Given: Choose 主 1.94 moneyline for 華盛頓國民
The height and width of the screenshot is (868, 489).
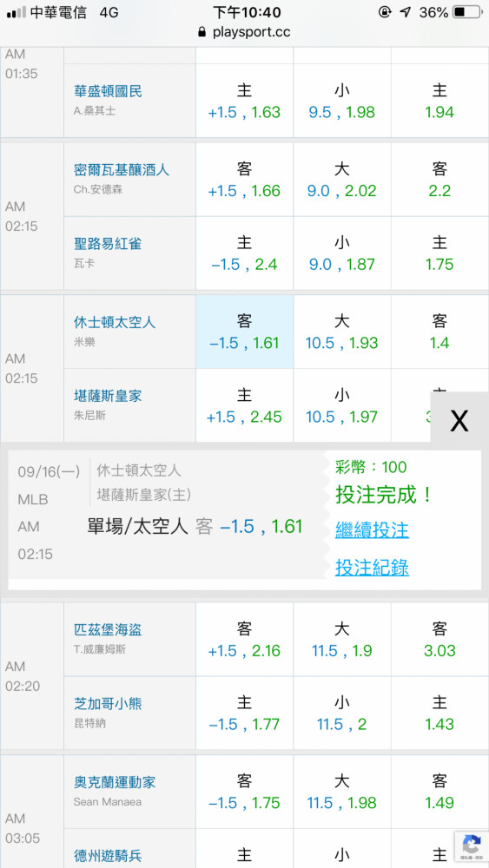Looking at the screenshot, I should [x=439, y=100].
